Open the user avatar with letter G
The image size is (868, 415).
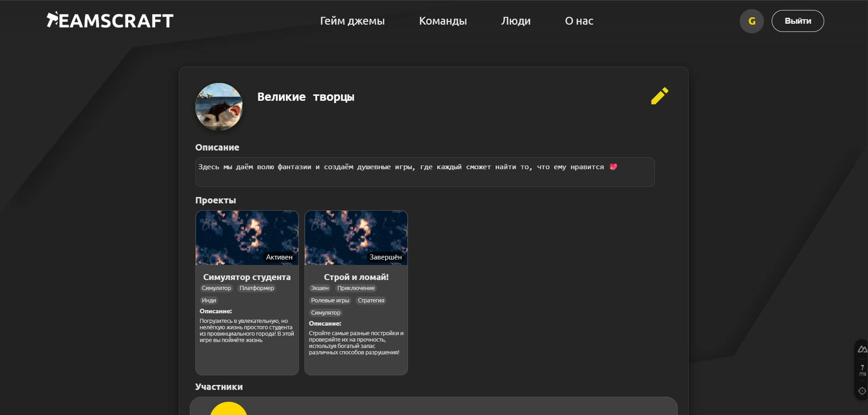pos(752,21)
